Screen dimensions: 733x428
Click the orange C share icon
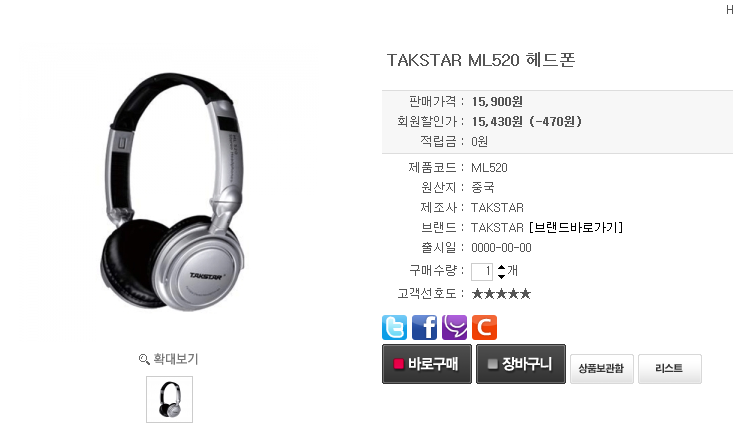tap(484, 327)
